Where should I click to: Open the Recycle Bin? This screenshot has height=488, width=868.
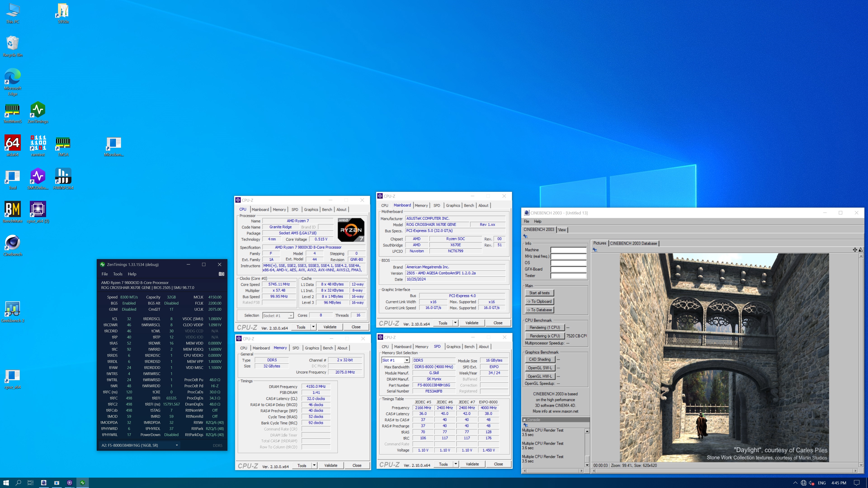click(12, 46)
